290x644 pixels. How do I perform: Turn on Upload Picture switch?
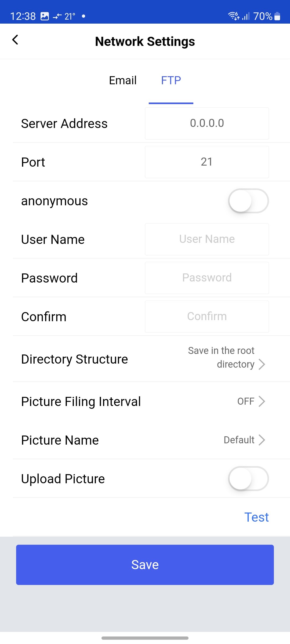click(x=248, y=479)
